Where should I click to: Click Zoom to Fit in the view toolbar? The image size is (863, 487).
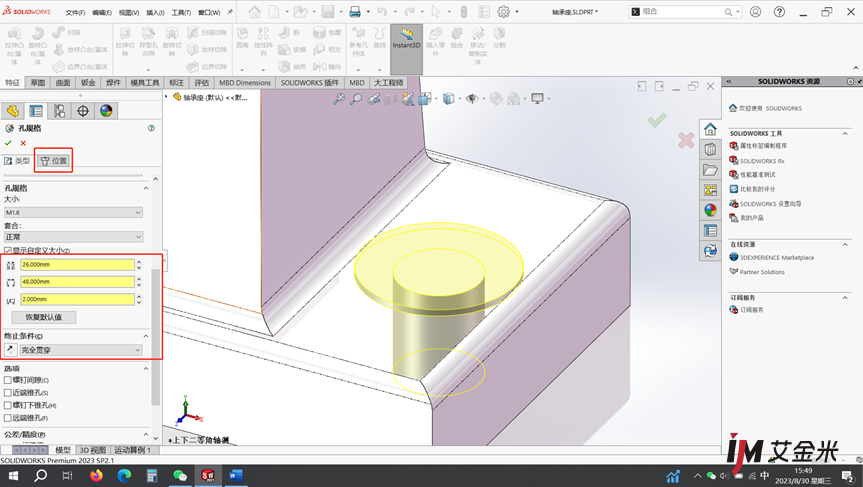coord(339,99)
